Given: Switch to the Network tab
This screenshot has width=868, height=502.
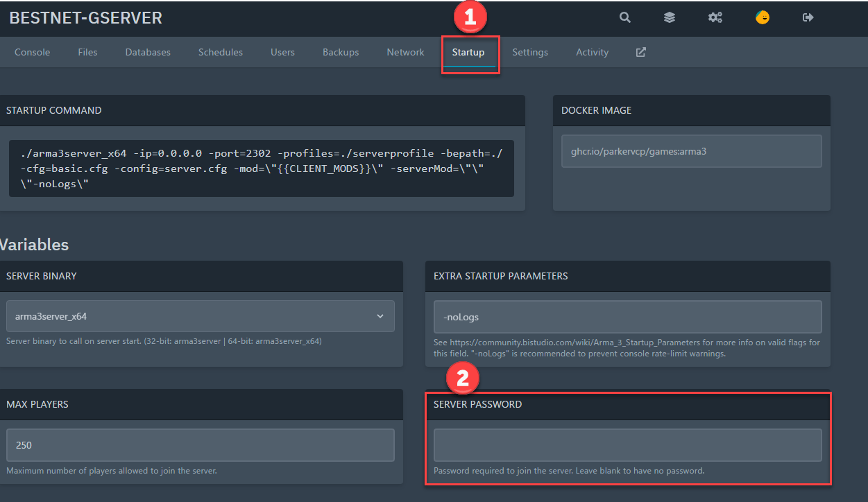Looking at the screenshot, I should (x=405, y=52).
